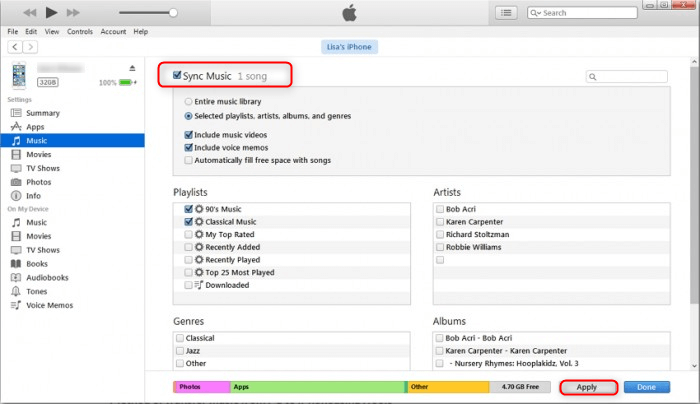Enable Automatically fill free space with songs
Viewport: 700px width, 404px height.
point(188,160)
